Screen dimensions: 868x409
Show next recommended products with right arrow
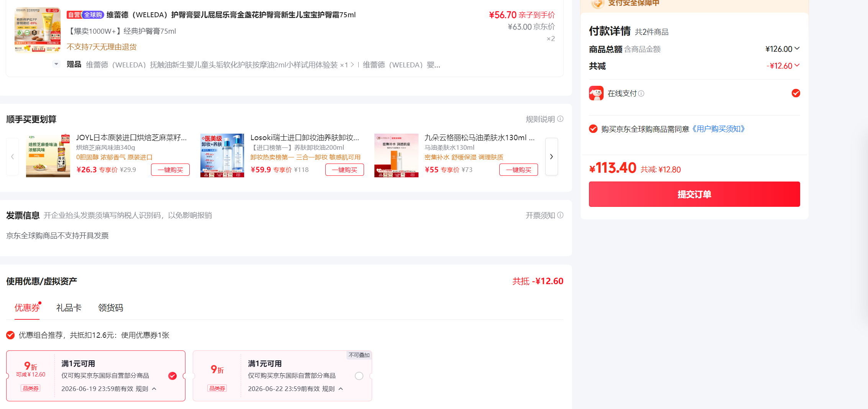(x=551, y=157)
